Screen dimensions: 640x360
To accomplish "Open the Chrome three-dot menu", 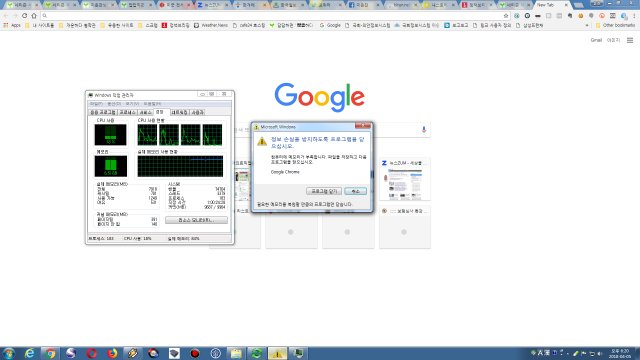I will coord(635,16).
